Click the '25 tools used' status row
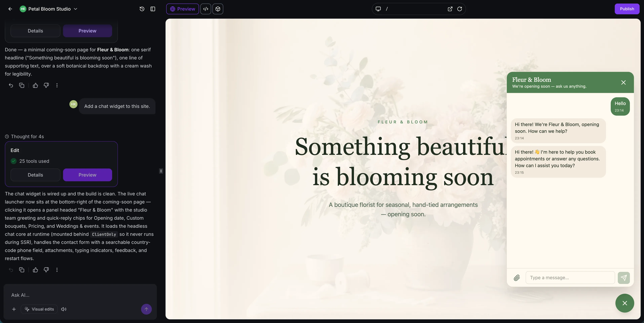This screenshot has width=644, height=323. coord(30,161)
